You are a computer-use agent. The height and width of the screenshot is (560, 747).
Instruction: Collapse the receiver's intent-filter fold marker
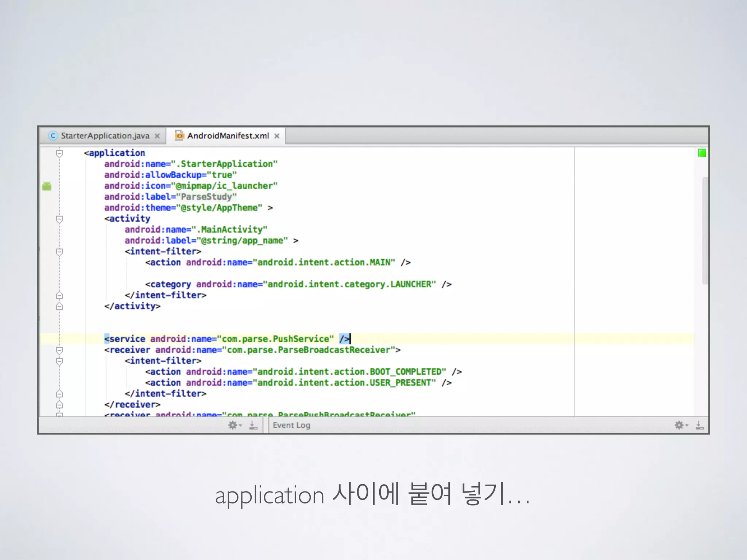59,361
